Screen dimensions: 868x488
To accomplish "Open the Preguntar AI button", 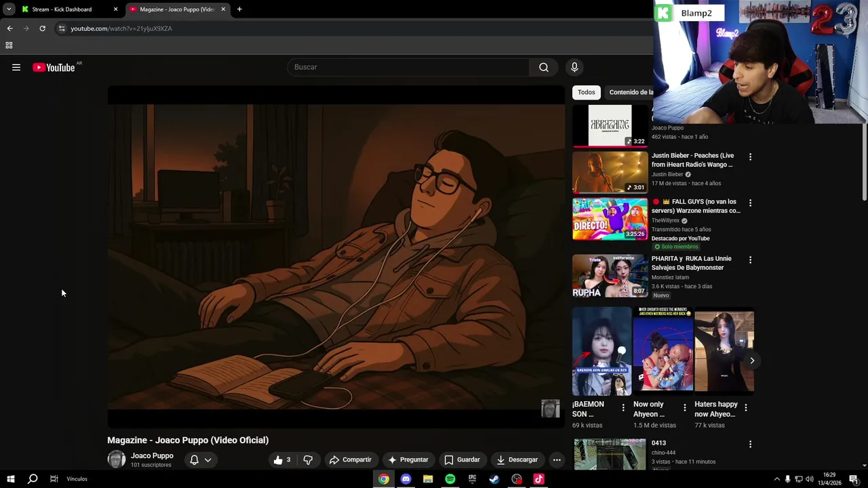I will tap(408, 460).
